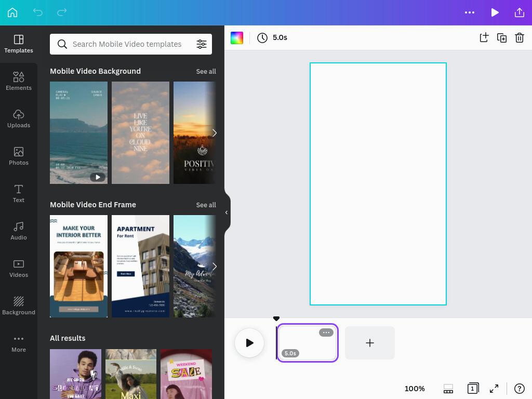The image size is (532, 399).
Task: Duplicate the current page
Action: pos(502,37)
